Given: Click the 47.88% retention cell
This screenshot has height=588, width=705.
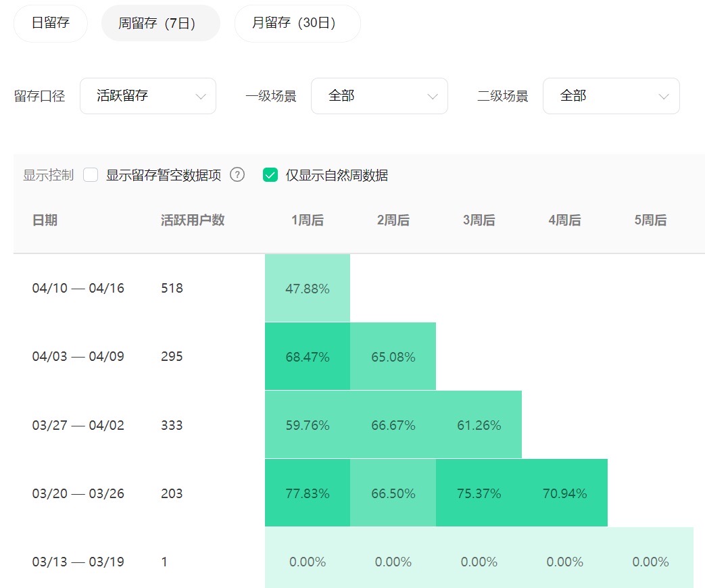Looking at the screenshot, I should [308, 289].
